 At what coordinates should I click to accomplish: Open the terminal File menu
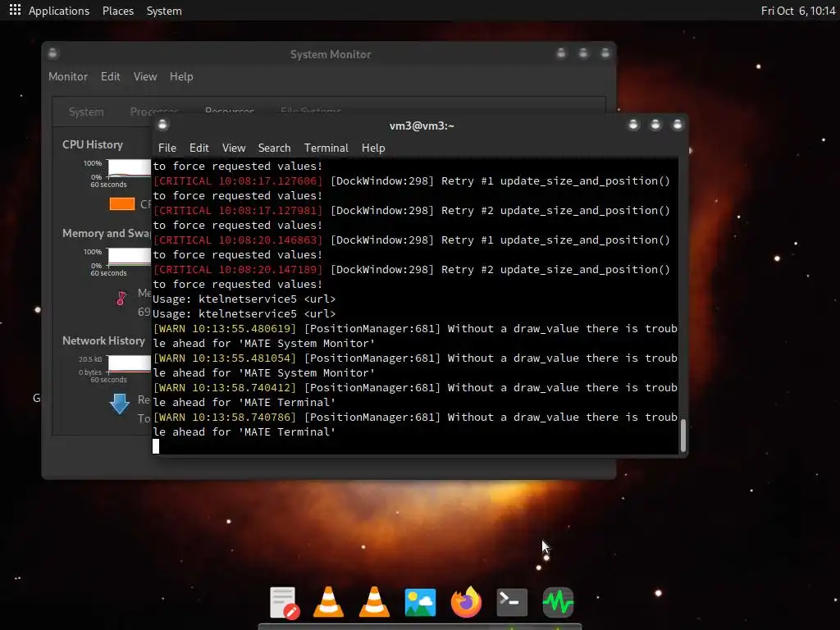tap(167, 148)
